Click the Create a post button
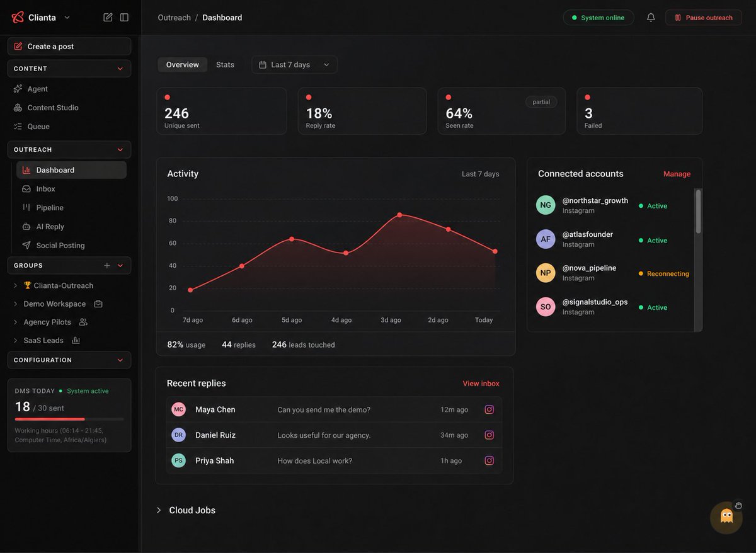The width and height of the screenshot is (756, 553). click(x=69, y=47)
